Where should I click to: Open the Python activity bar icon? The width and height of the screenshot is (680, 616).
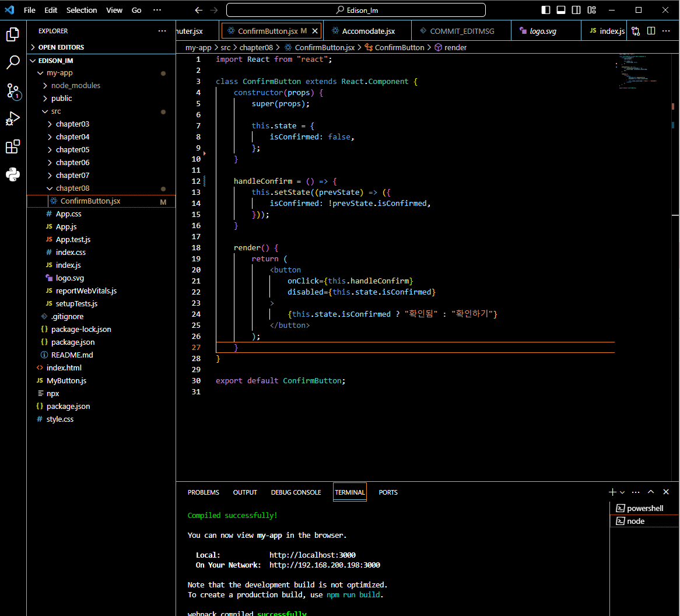tap(13, 174)
